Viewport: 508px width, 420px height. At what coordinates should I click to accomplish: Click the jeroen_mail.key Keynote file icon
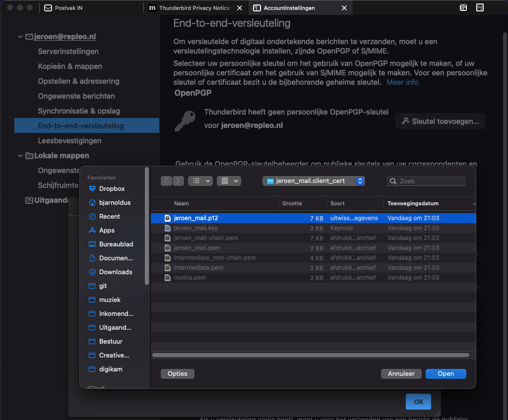[168, 228]
